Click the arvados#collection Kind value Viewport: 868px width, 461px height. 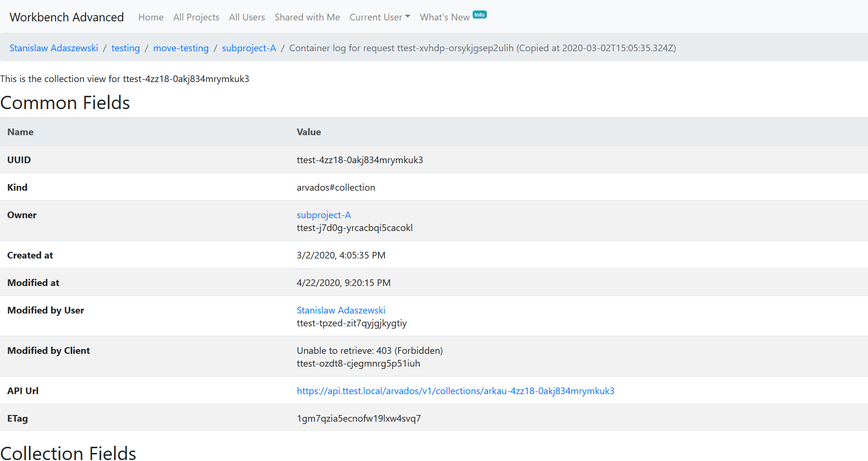point(336,187)
